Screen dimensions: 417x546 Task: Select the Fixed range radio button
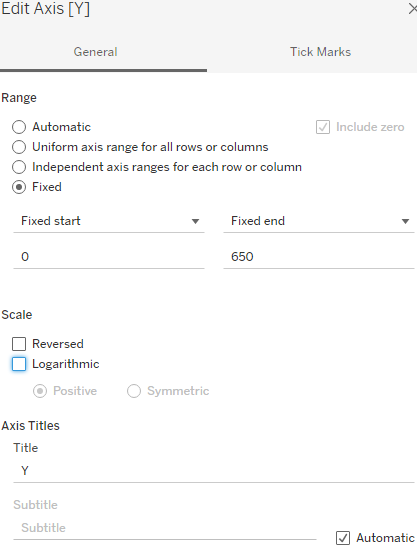point(19,187)
